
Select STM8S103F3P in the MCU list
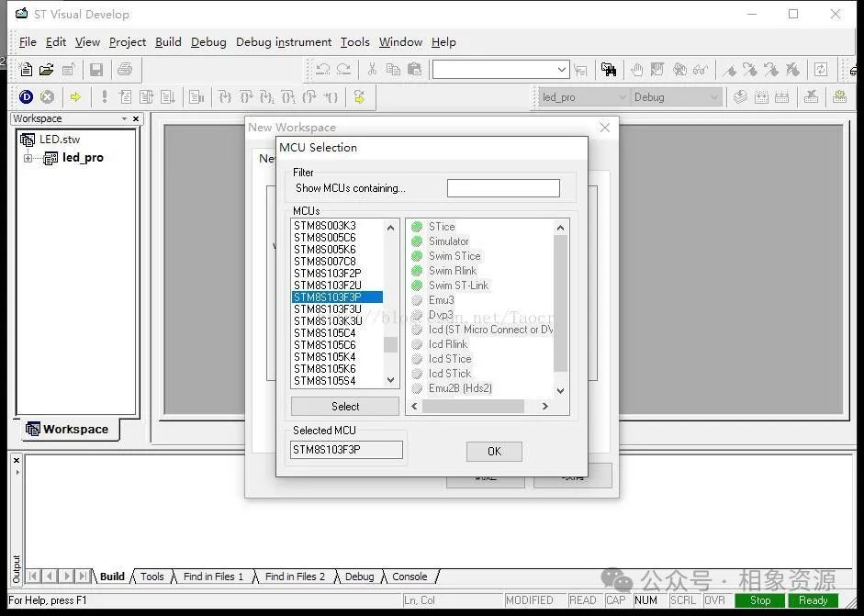tap(337, 297)
